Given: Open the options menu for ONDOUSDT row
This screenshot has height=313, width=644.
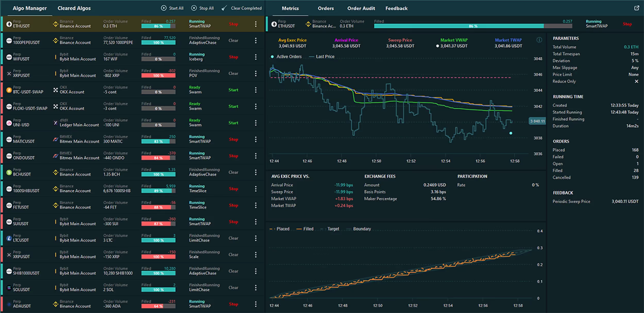Looking at the screenshot, I should pos(256,156).
